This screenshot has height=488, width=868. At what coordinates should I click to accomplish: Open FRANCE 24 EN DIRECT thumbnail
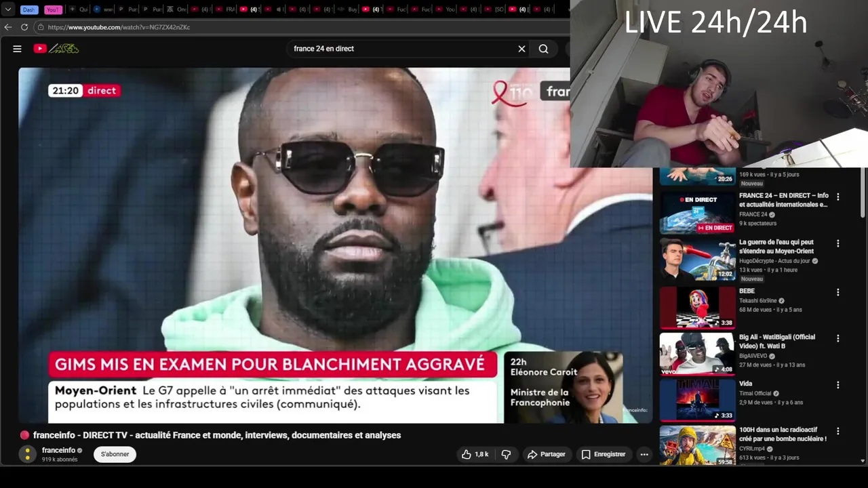(x=697, y=213)
